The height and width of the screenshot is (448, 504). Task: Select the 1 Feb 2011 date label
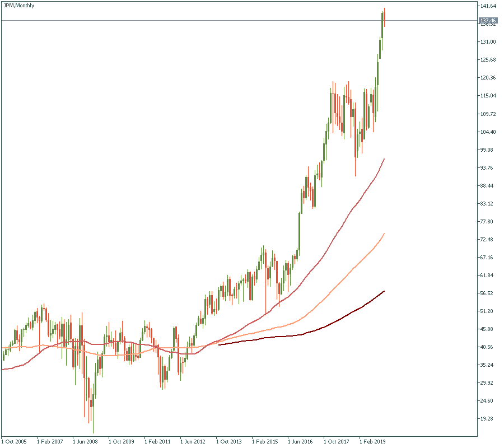pyautogui.click(x=158, y=441)
